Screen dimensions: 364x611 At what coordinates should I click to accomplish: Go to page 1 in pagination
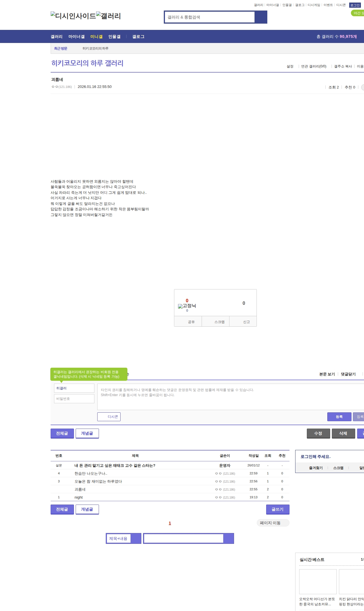[170, 523]
